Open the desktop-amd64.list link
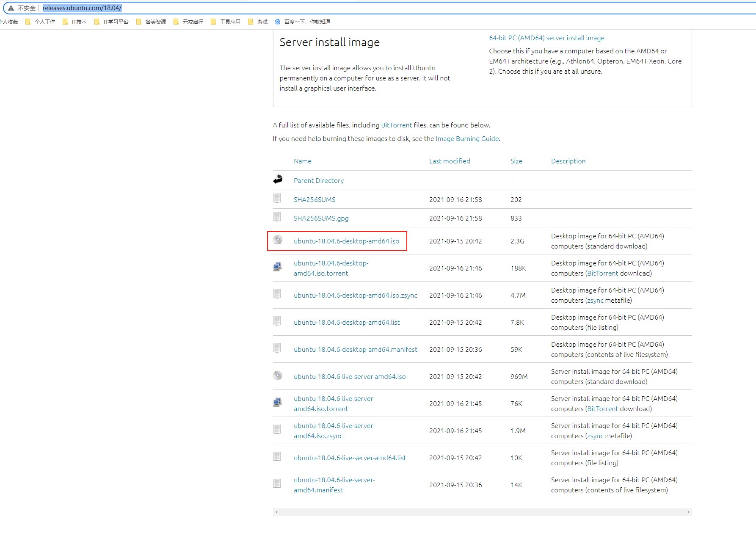 (347, 323)
